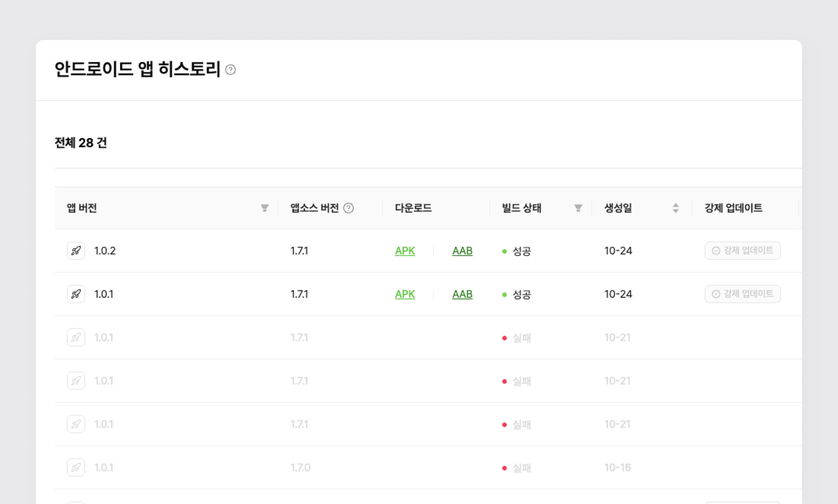Screen dimensions: 838x504
Task: Click the 강제 업데이트 column header
Action: click(x=733, y=208)
